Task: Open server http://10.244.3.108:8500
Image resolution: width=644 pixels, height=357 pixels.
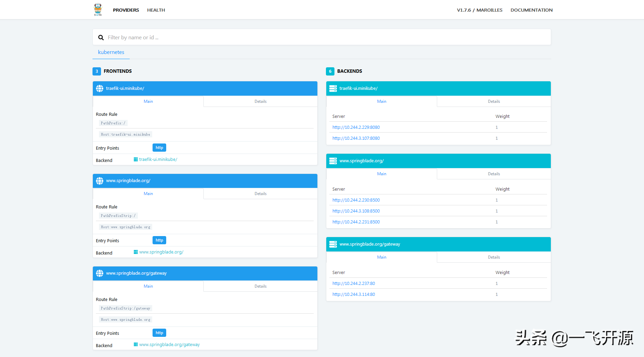Action: coord(356,211)
